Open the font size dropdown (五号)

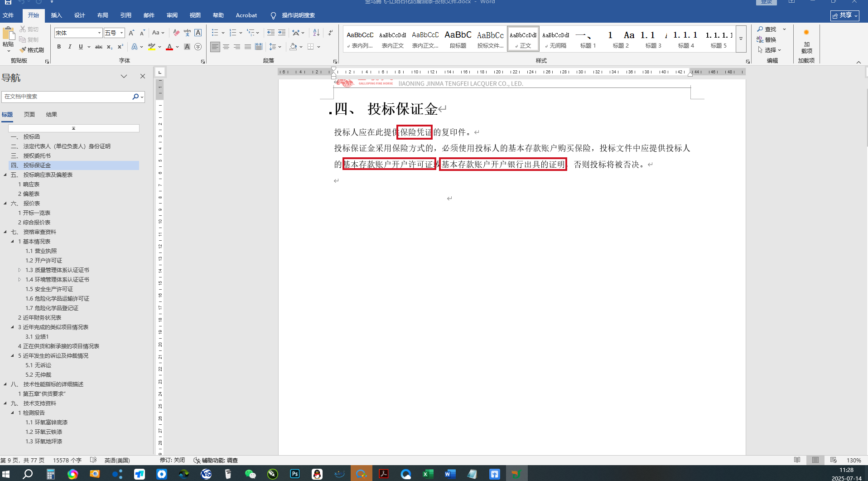coord(121,33)
